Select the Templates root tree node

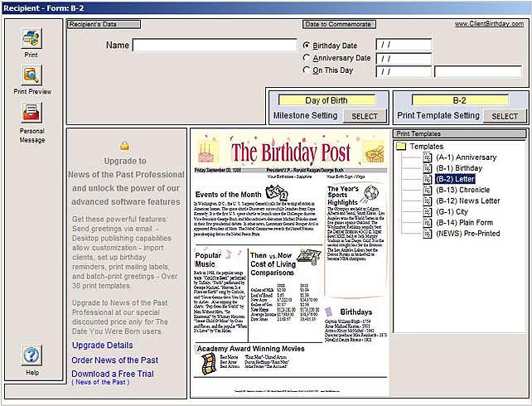pos(427,147)
